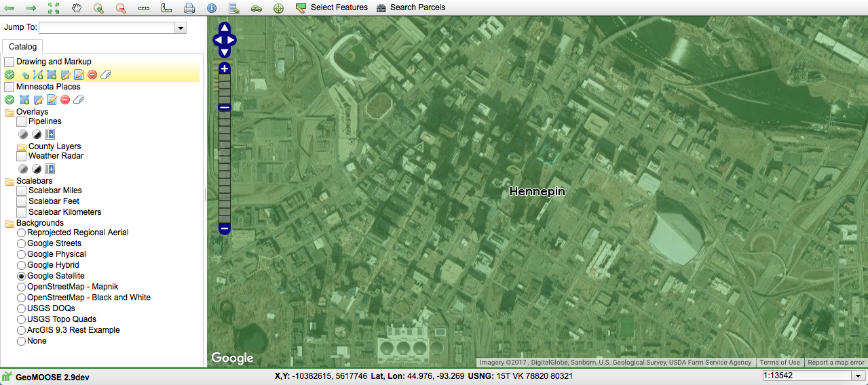Select the Pan hand tool
Viewport: 868px width, 385px height.
pyautogui.click(x=77, y=7)
